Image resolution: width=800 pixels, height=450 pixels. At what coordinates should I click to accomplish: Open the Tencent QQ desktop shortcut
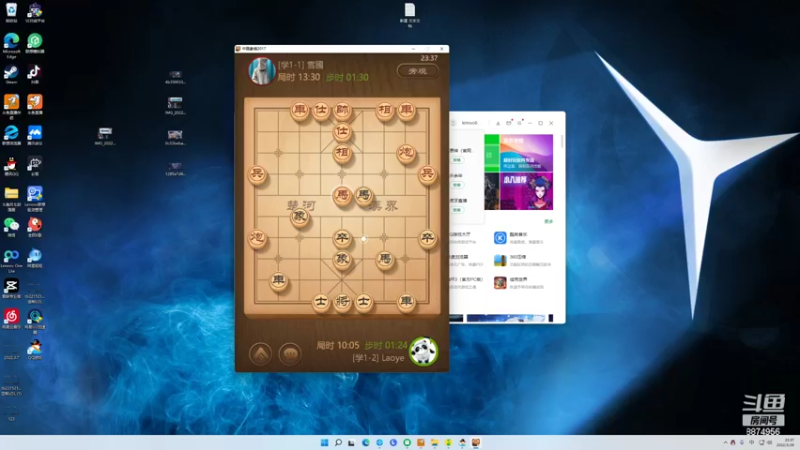coord(11,167)
